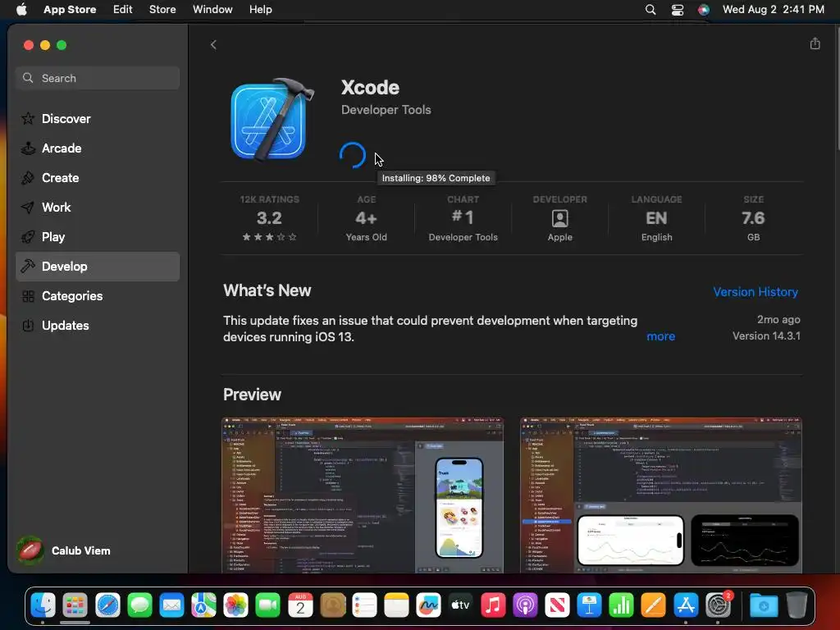Open Calendar from the Dock

(x=300, y=605)
